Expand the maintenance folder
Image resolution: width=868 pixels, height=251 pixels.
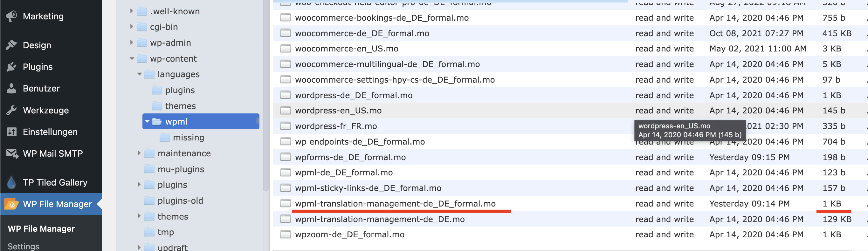(139, 153)
